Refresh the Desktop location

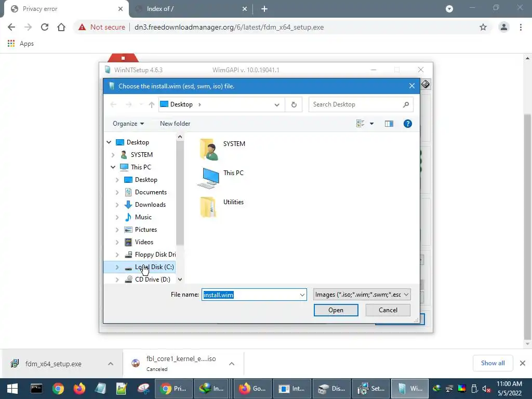294,104
